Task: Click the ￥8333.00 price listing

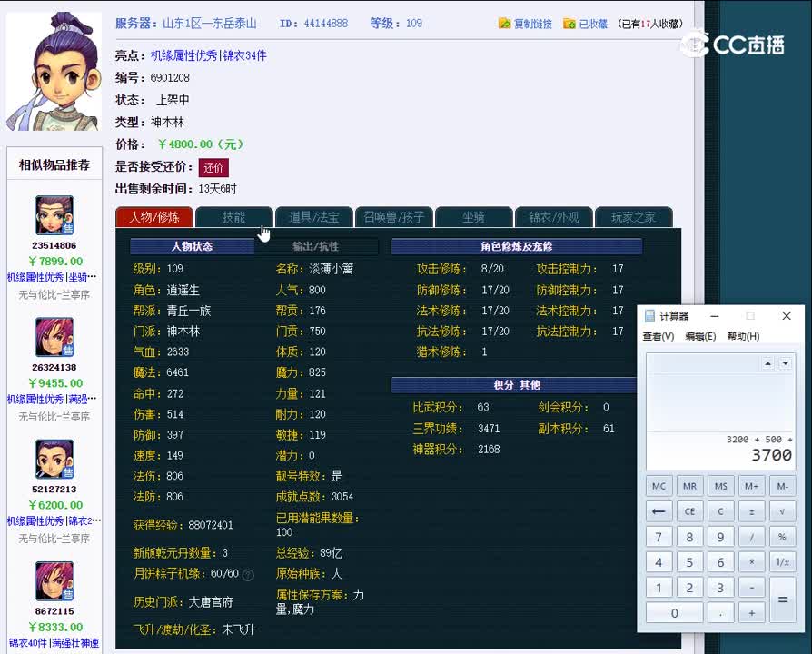Action: click(x=55, y=628)
